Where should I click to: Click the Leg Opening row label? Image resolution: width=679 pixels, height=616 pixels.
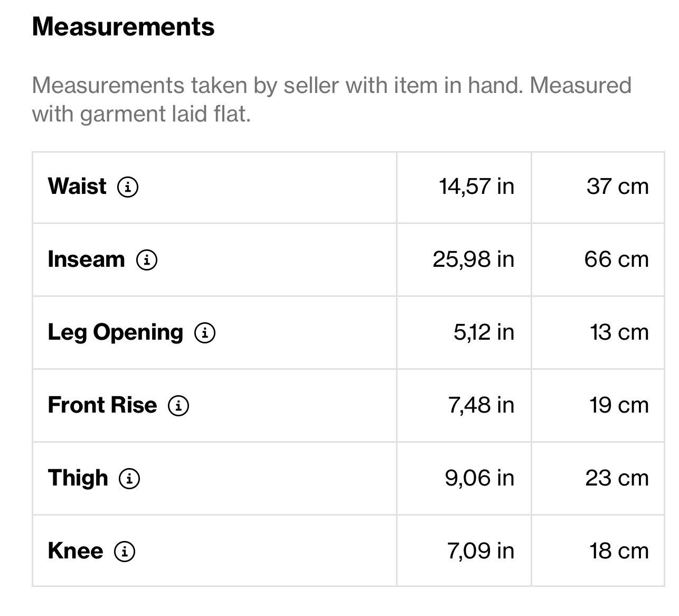[116, 333]
